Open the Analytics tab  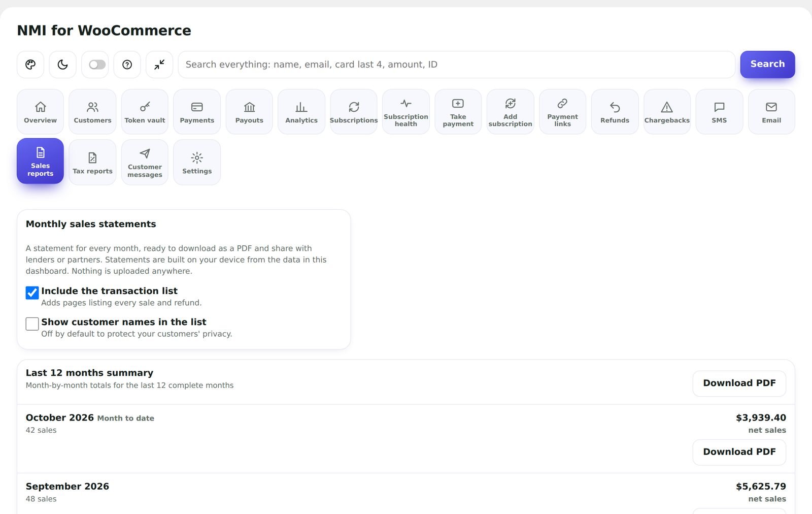pos(301,112)
